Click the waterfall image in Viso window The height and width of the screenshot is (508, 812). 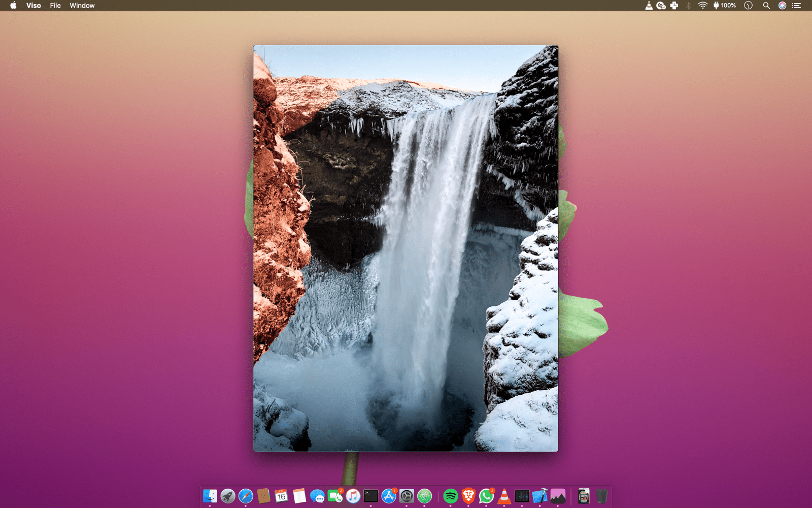click(x=405, y=248)
